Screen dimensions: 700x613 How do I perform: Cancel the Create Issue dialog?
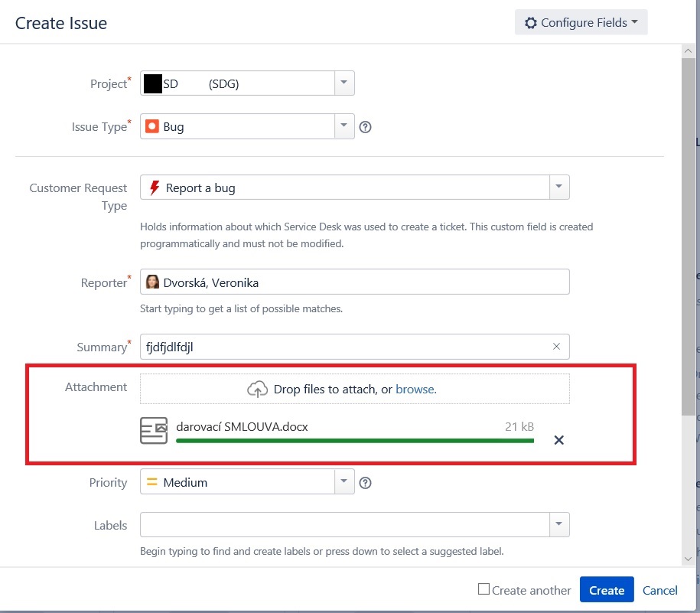point(659,590)
